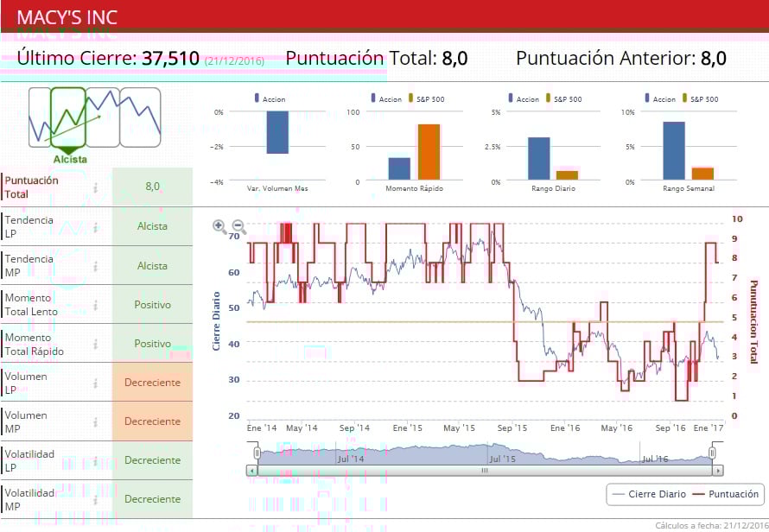This screenshot has width=769, height=532.
Task: Toggle Cierre Diario line in chart legend
Action: click(x=650, y=494)
